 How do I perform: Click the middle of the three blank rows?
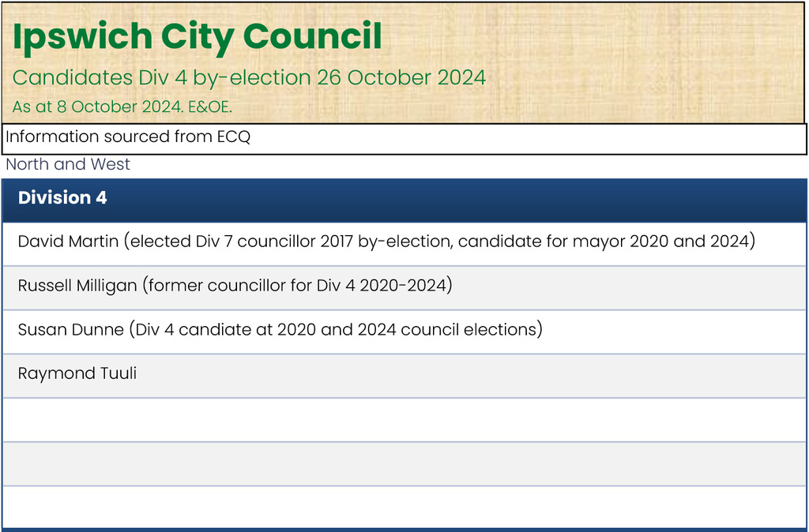(x=403, y=463)
